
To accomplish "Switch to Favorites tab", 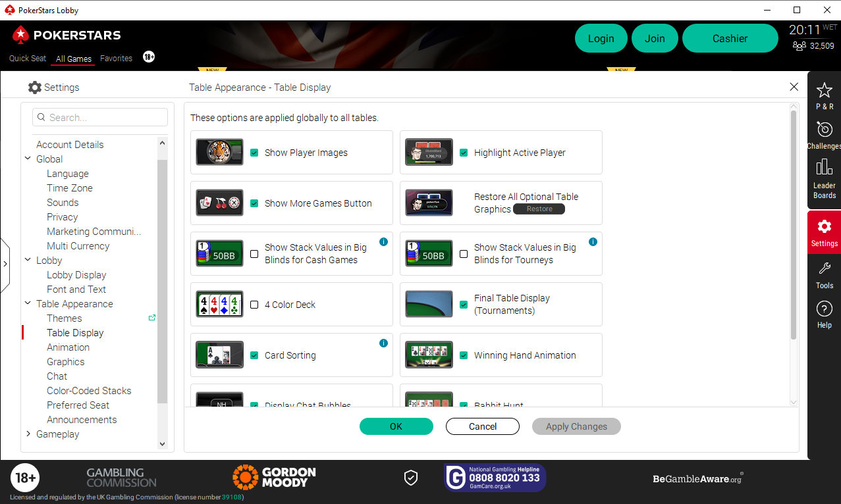I will [117, 58].
